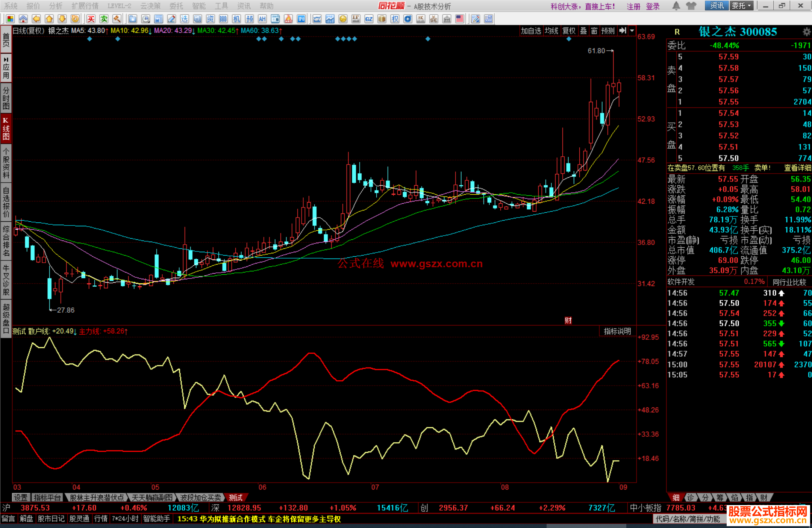Click 加自选 add to watchlist button
Viewport: 812px width, 528px height.
pyautogui.click(x=531, y=31)
